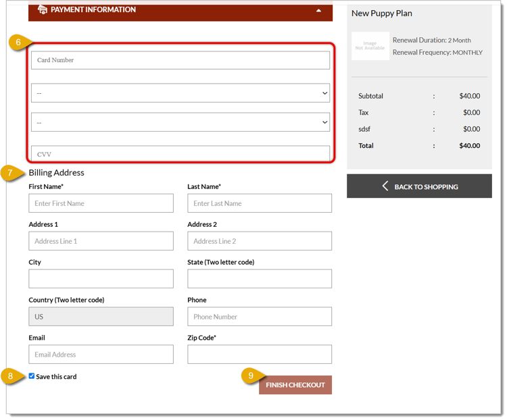This screenshot has height=420, width=507.
Task: Click the Phone Number field
Action: click(x=260, y=317)
